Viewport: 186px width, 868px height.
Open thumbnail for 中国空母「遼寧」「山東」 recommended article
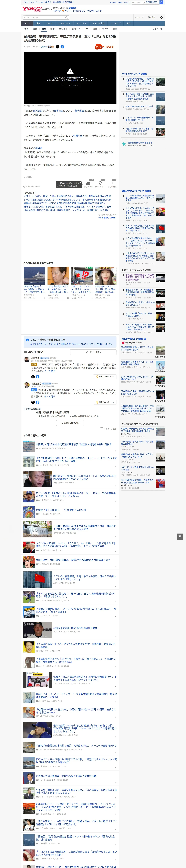34,275
